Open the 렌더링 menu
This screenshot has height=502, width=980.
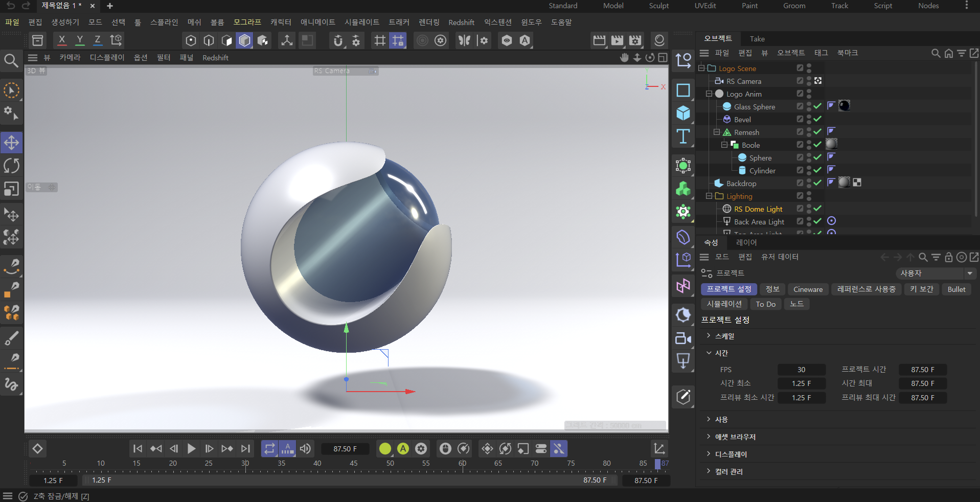pos(429,22)
